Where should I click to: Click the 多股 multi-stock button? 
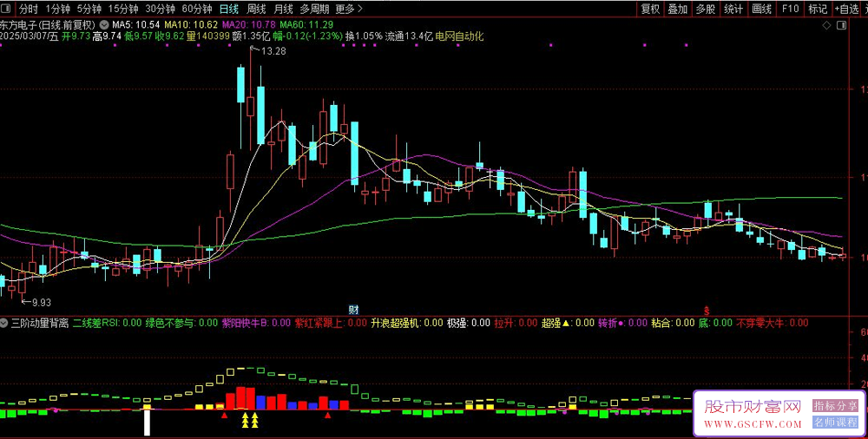705,9
